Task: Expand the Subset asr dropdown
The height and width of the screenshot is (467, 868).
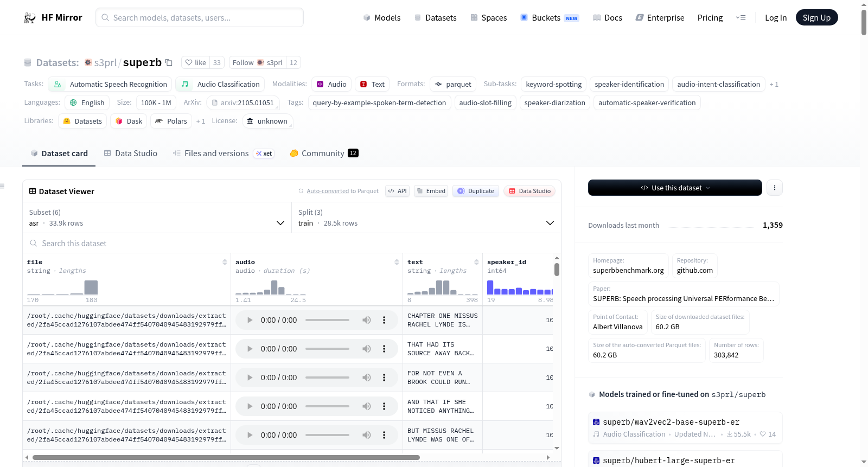Action: (x=157, y=217)
